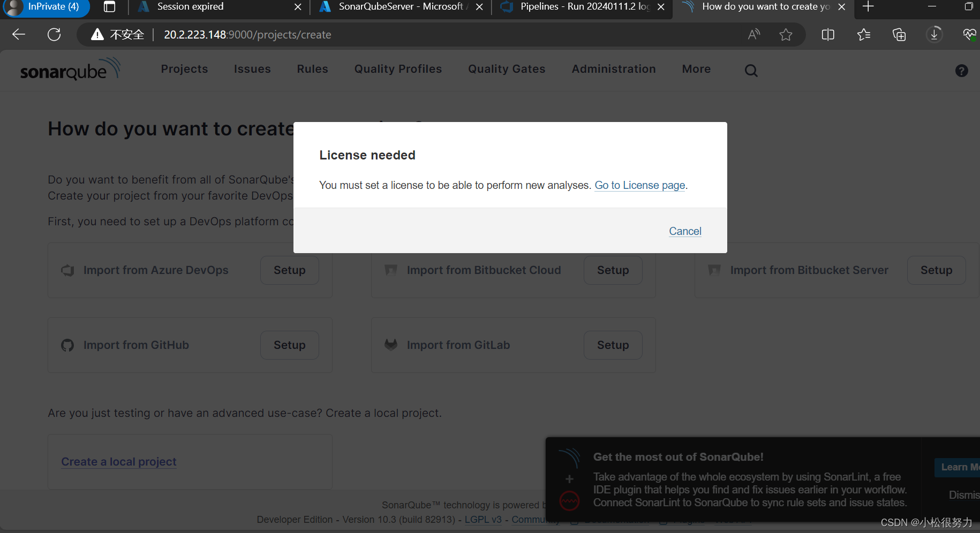This screenshot has height=533, width=980.
Task: Click Setup for Bitbucket Server import
Action: [936, 270]
